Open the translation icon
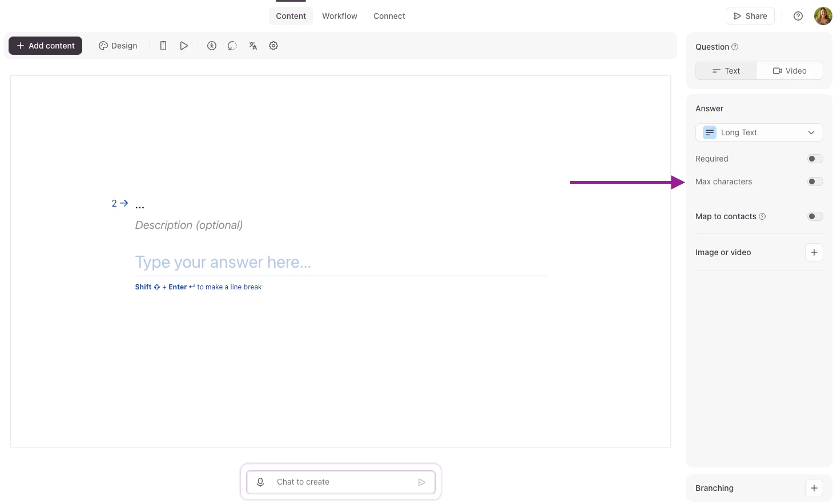Image resolution: width=833 pixels, height=504 pixels. (x=253, y=46)
